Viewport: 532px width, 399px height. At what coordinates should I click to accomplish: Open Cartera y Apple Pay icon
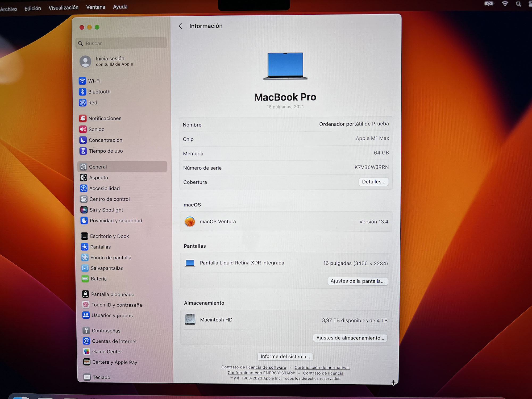87,362
